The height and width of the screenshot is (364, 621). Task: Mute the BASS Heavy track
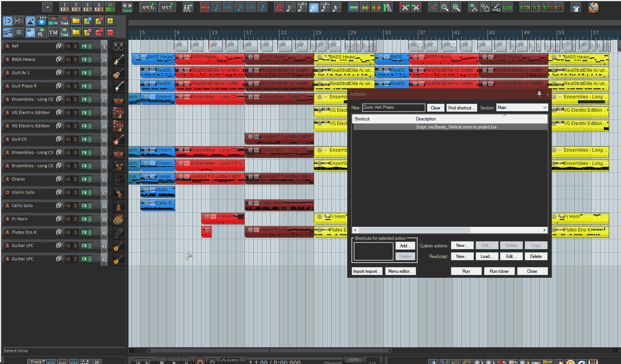[68, 60]
